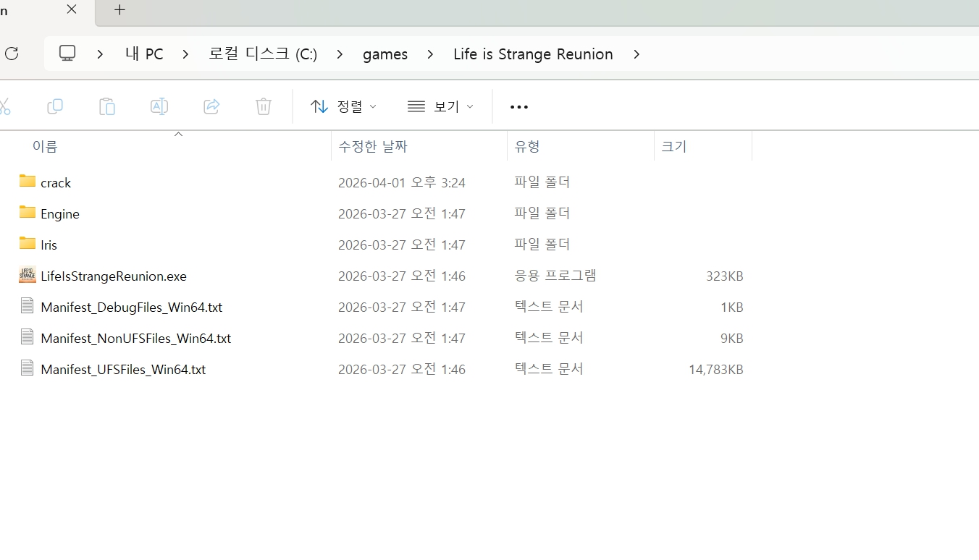Open a new tab with plus button
The height and width of the screenshot is (560, 979).
pyautogui.click(x=120, y=10)
